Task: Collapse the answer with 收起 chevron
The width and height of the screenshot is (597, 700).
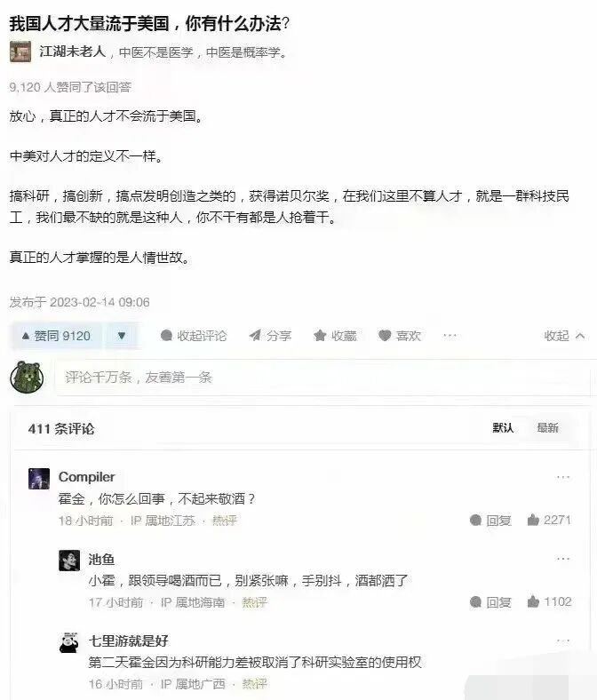Action: (564, 336)
